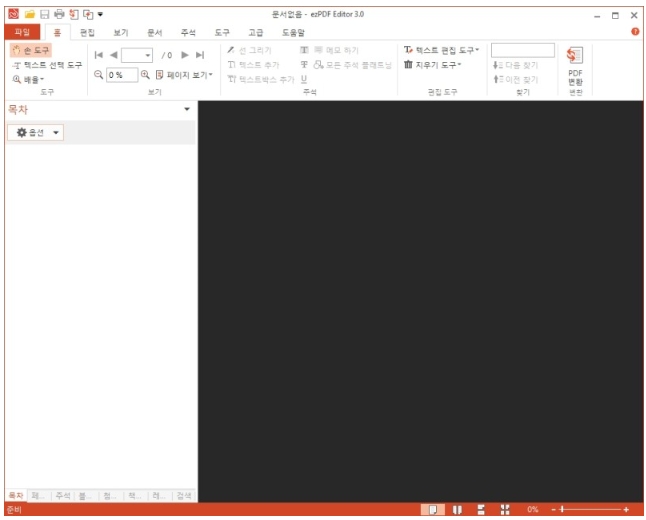Click the zoom out magnifier icon

(x=98, y=75)
